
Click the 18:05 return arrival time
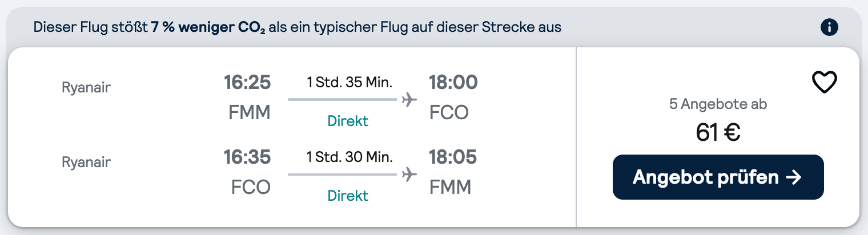[x=453, y=157]
